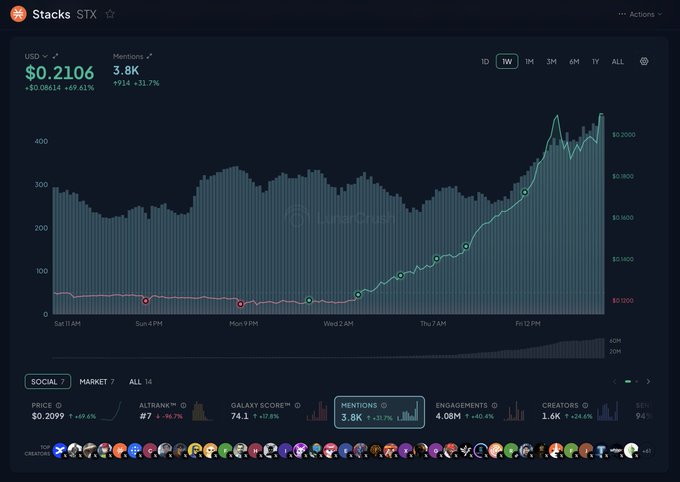Click the 74.1 Galaxy Score value
680x482 pixels.
[x=239, y=416]
